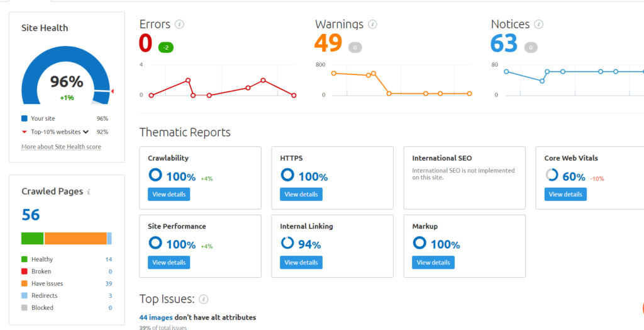Click the gray 0 warnings change badge
The height and width of the screenshot is (330, 644).
tap(355, 48)
